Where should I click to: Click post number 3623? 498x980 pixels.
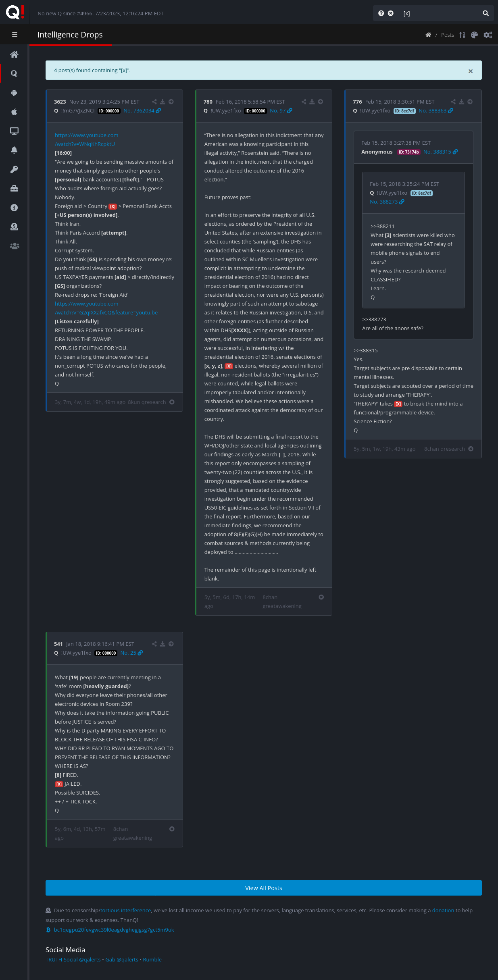pyautogui.click(x=60, y=102)
